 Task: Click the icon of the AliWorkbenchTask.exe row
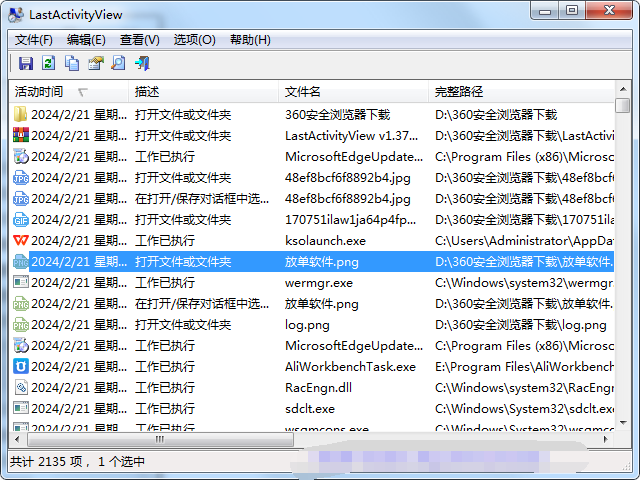tap(20, 366)
